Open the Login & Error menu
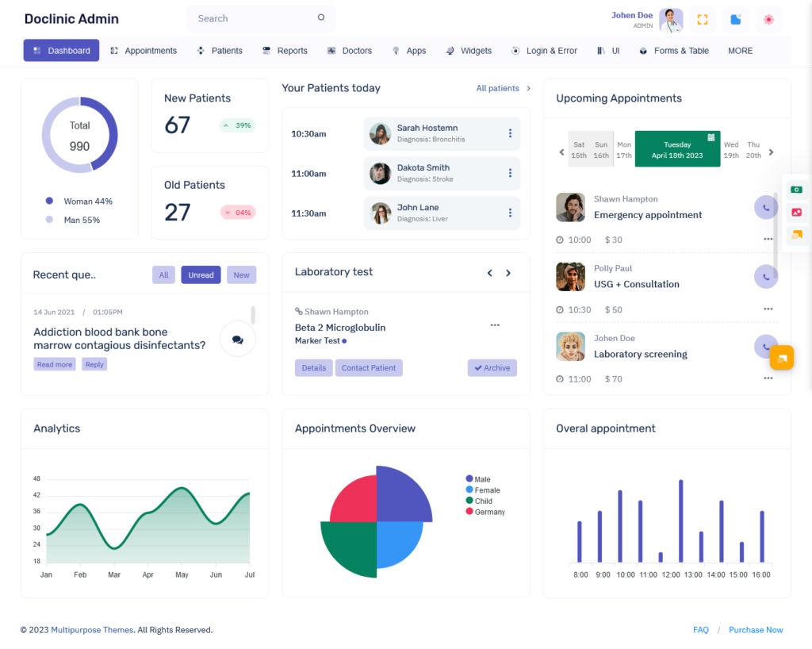 [544, 51]
